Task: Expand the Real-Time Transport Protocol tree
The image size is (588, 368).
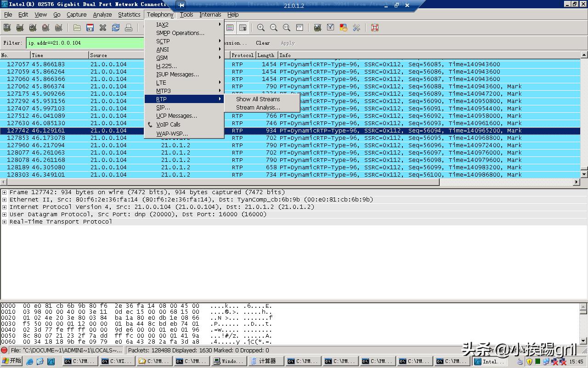Action: 5,222
